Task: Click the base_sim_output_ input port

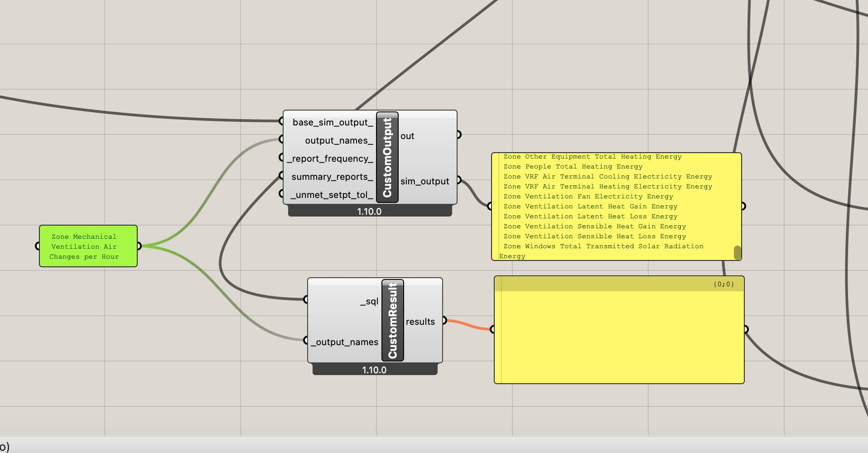Action: coord(333,122)
